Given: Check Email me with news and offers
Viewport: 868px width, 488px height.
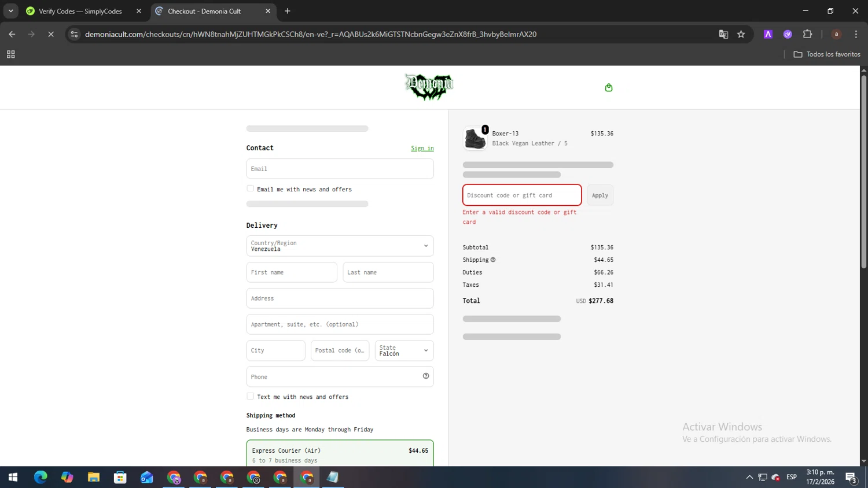Looking at the screenshot, I should tap(250, 188).
